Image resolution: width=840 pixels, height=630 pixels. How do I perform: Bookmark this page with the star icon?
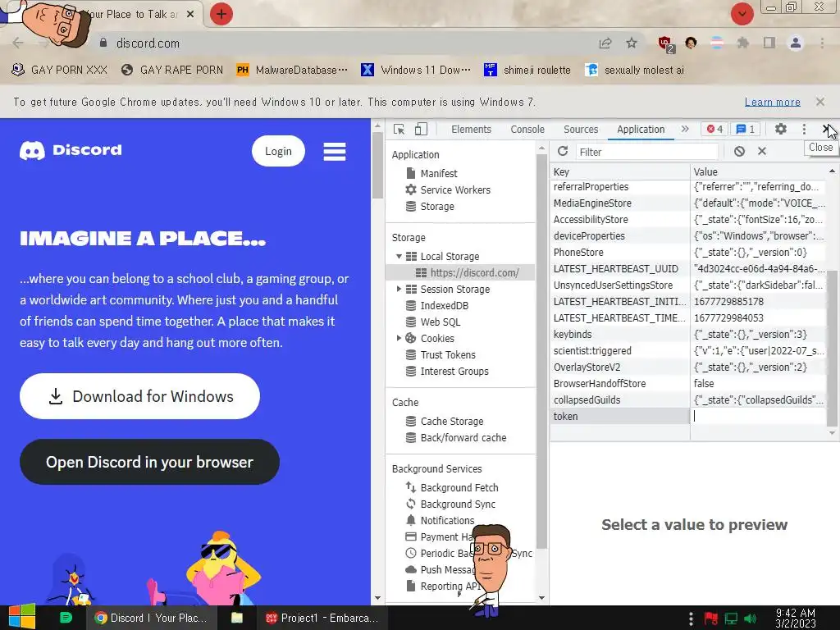pos(632,43)
